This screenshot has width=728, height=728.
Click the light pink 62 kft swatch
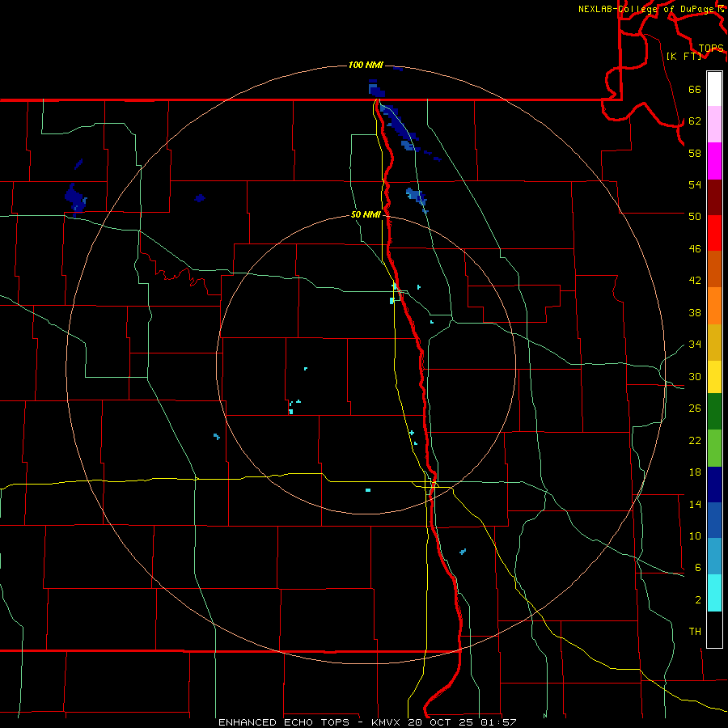click(x=714, y=125)
